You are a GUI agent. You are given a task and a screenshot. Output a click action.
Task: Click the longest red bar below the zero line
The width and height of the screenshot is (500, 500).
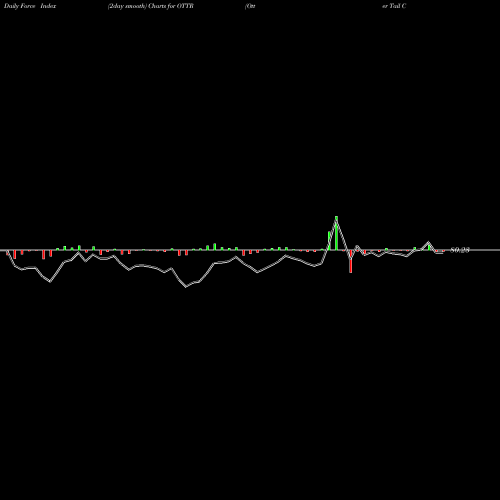351,261
